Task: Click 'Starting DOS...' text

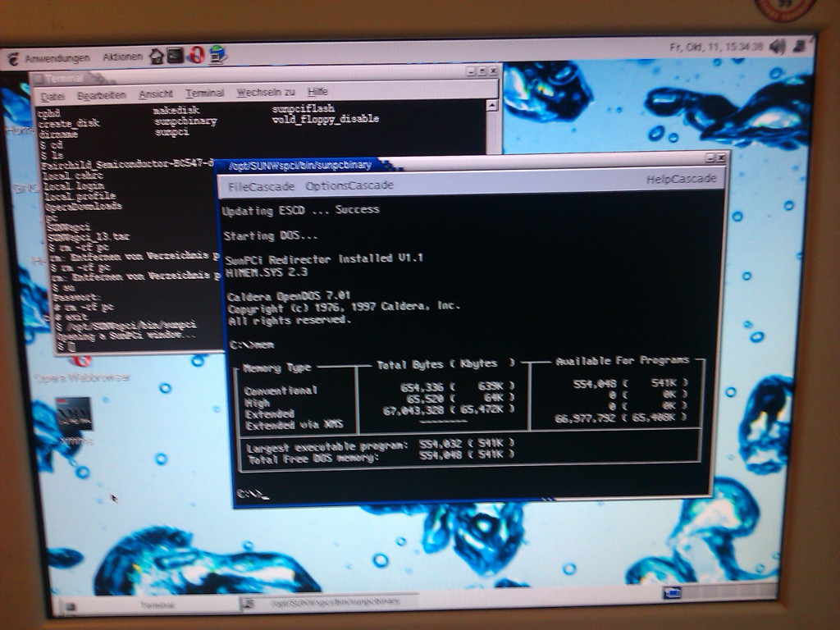Action: click(271, 235)
